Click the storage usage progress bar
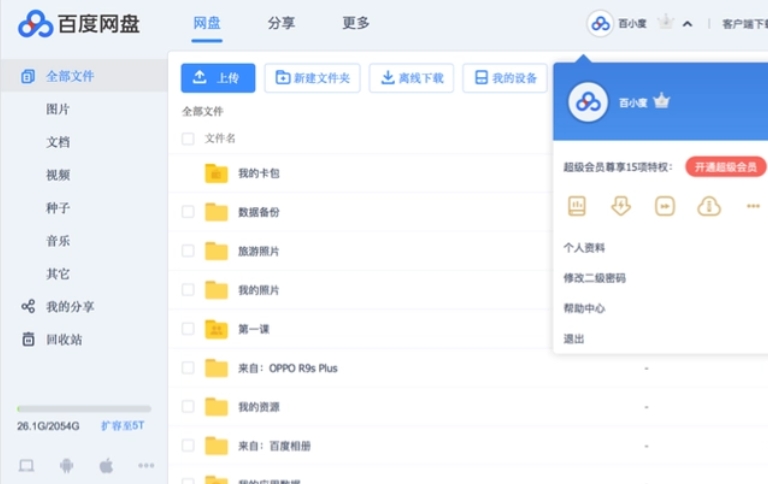The height and width of the screenshot is (484, 768). (84, 409)
